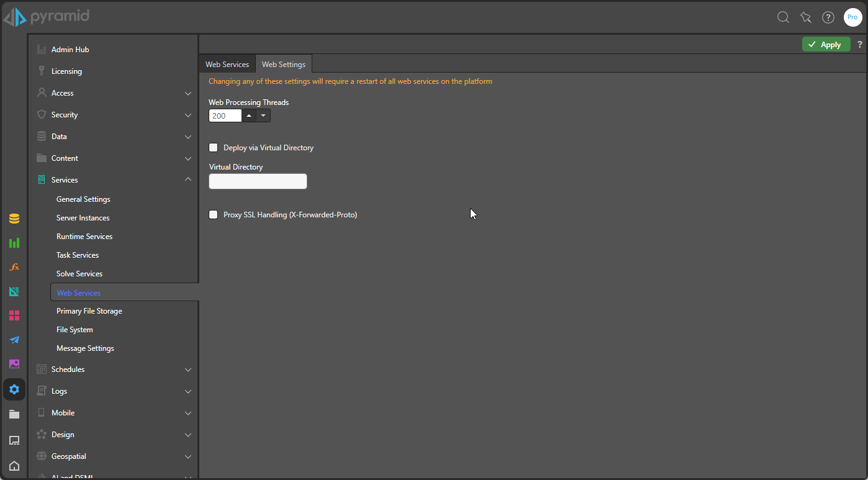Screen dimensions: 868x480
Task: Increase Web Processing Threads with up arrow
Action: [x=249, y=115]
